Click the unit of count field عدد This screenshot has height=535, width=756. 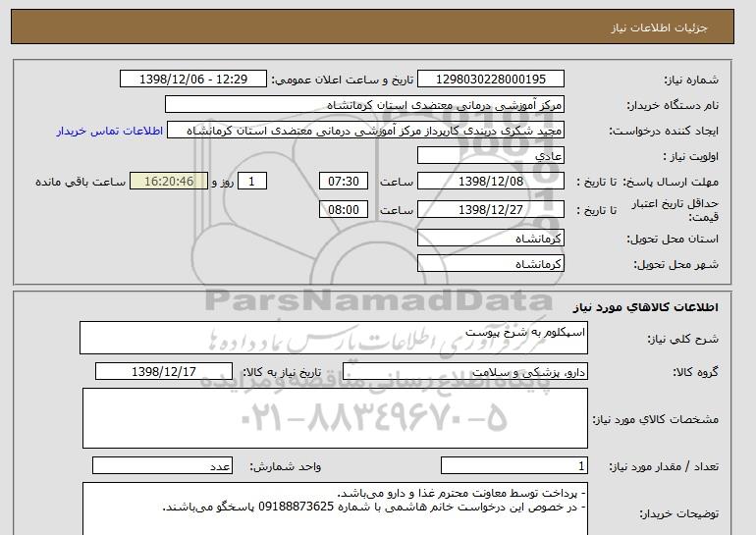click(x=162, y=466)
